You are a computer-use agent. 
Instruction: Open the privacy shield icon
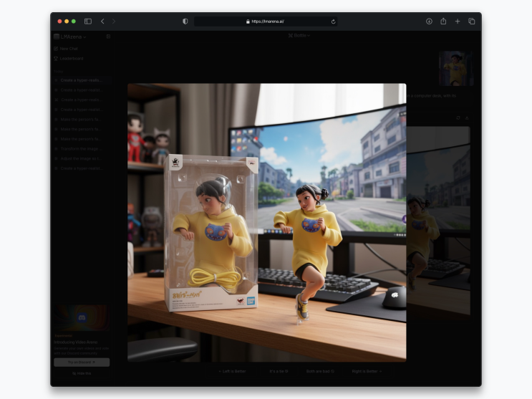pos(185,21)
